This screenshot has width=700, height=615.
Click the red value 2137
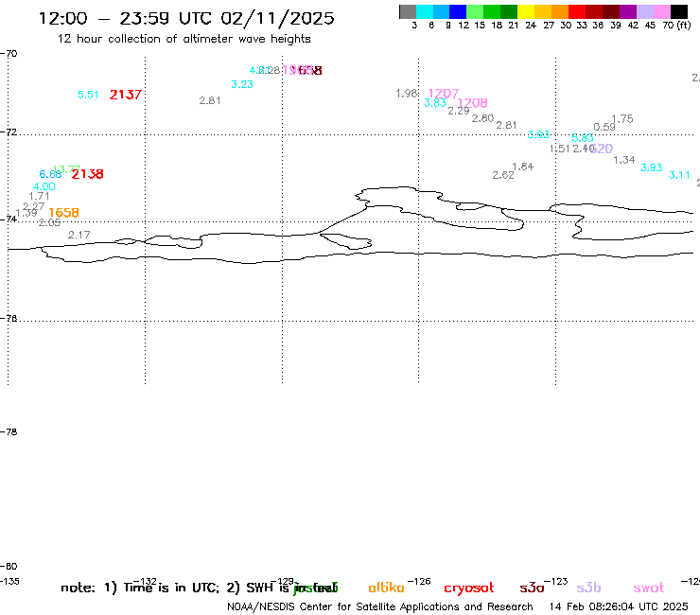[x=126, y=95]
